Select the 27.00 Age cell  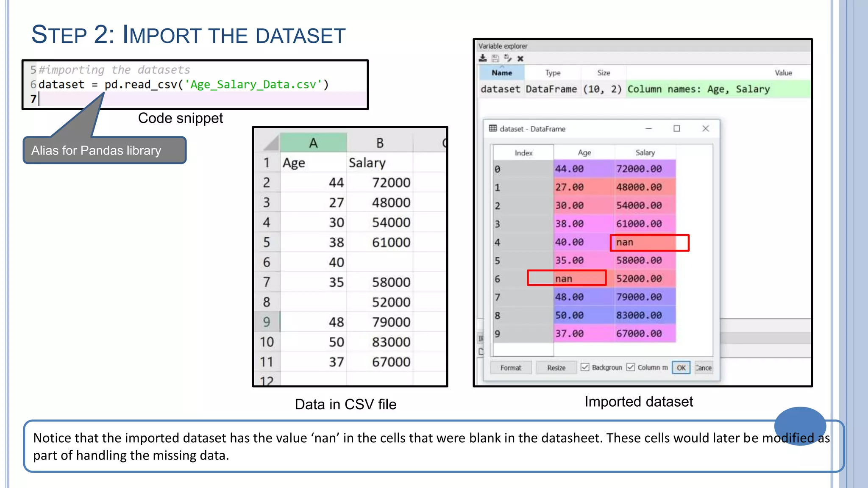tap(584, 187)
